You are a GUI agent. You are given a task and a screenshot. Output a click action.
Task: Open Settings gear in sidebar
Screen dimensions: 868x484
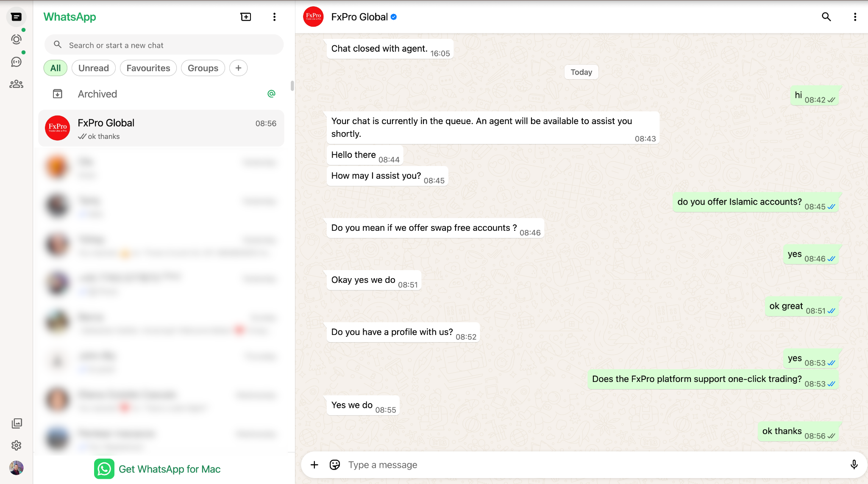[x=17, y=445]
